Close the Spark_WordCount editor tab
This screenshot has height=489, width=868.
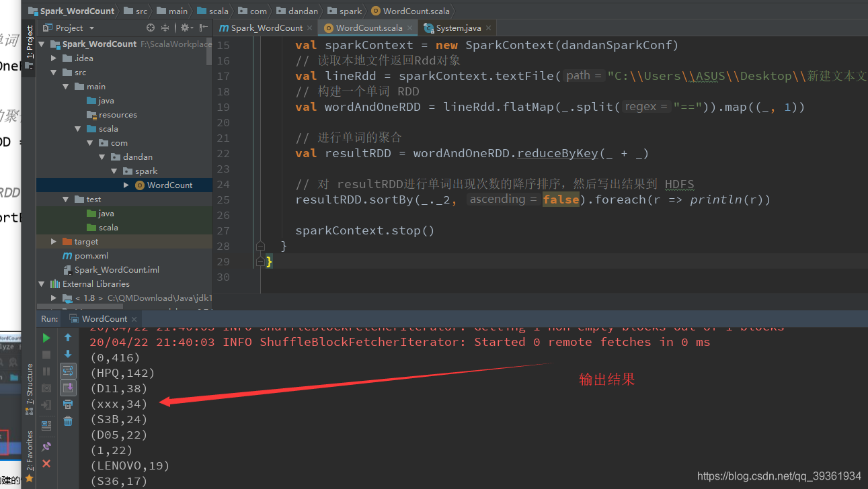coord(310,28)
